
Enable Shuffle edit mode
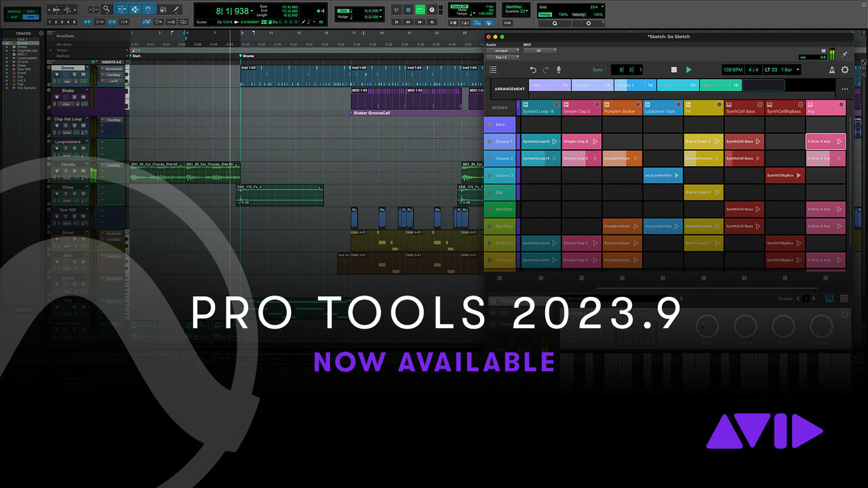click(x=14, y=12)
